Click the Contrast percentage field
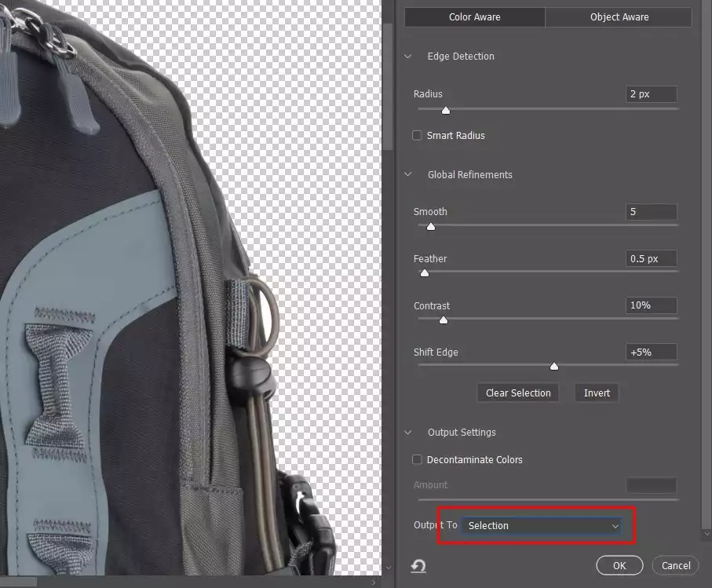The height and width of the screenshot is (588, 712). [x=651, y=305]
